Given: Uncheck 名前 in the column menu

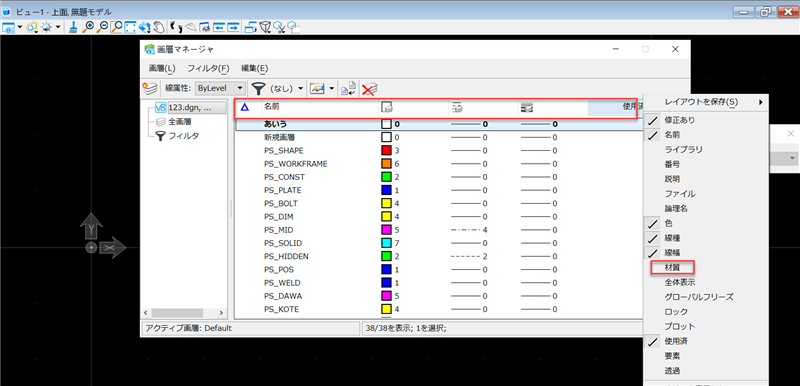Looking at the screenshot, I should (x=671, y=135).
